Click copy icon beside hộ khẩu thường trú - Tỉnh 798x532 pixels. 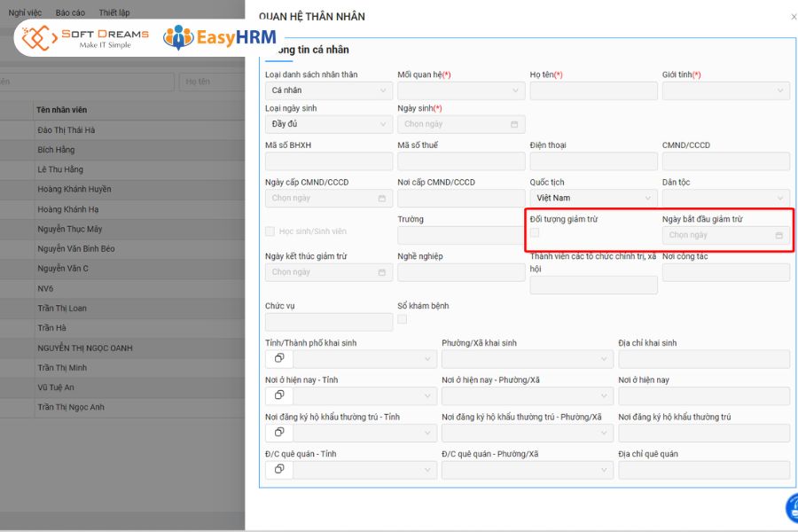click(x=279, y=432)
